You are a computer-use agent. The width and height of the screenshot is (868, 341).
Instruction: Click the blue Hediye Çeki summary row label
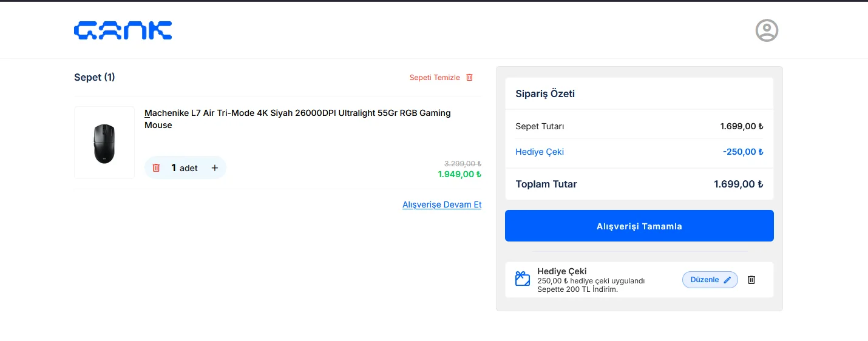coord(540,152)
